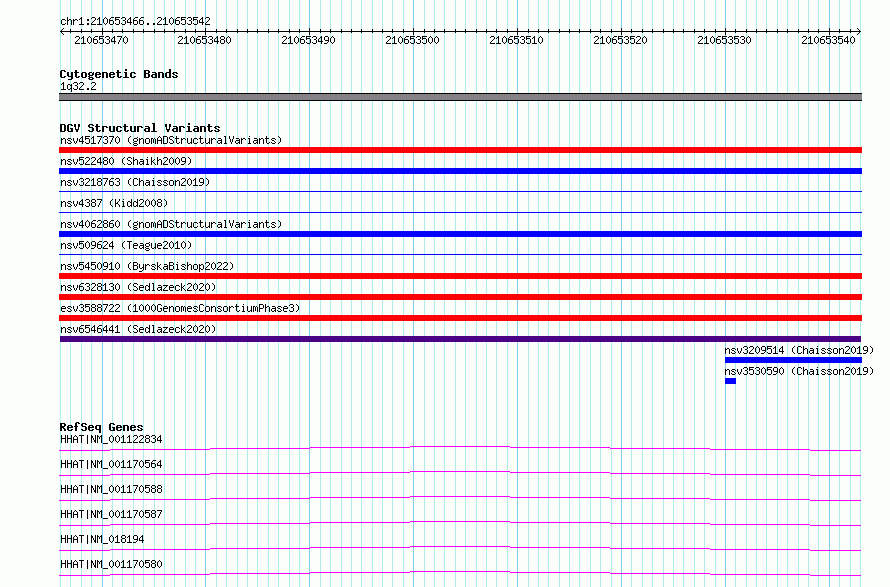
Task: Select the Cytogenetic Bands track title
Action: coord(119,74)
